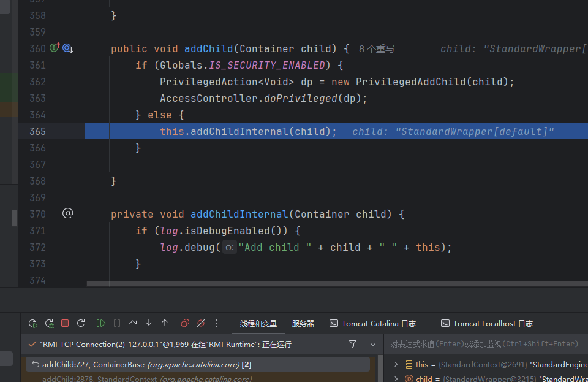Open the Tomcat Catalina 日志 tab

tap(373, 323)
